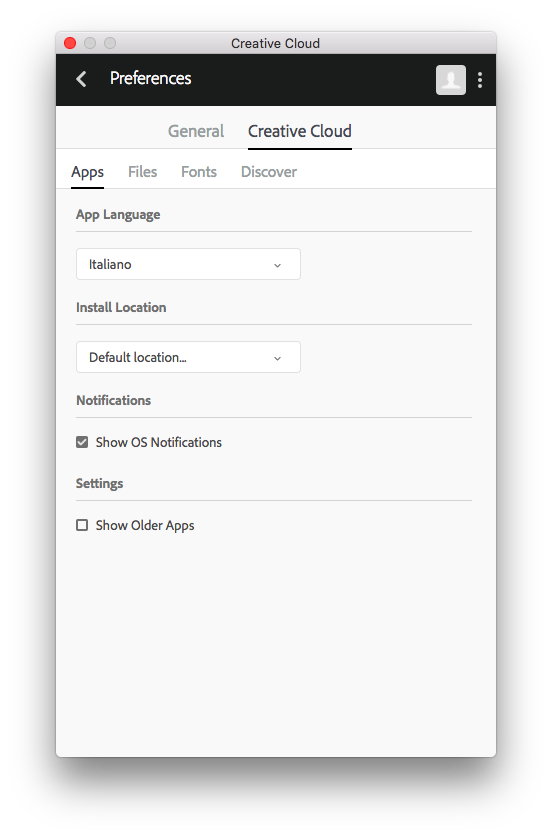Open the Apps sub-tab
The image size is (552, 837).
point(88,172)
